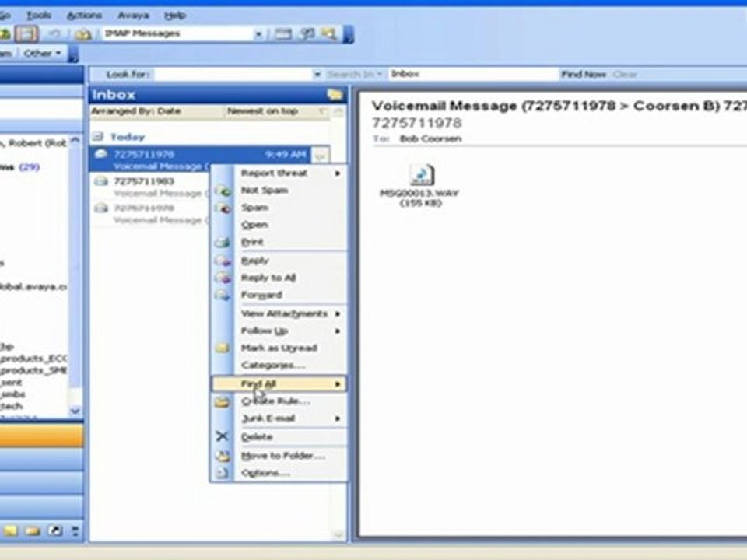Click Options icon in context menu
The image size is (747, 560).
point(223,473)
